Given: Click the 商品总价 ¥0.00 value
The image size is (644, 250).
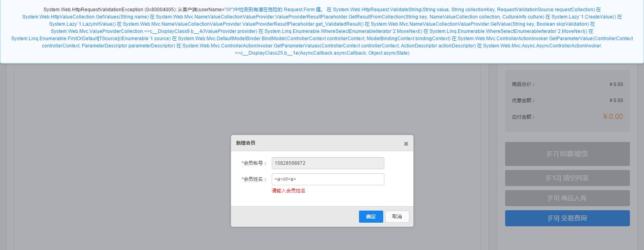Looking at the screenshot, I should point(616,84).
